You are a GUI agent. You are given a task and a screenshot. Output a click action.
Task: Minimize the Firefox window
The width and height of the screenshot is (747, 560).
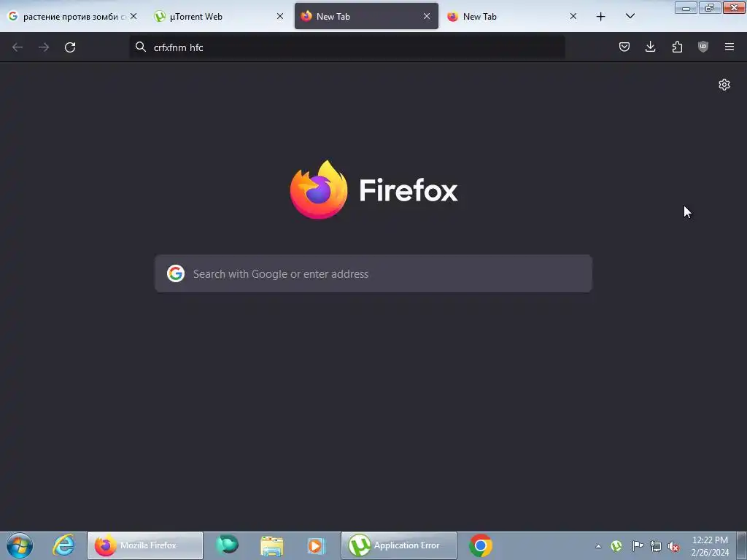tap(686, 7)
